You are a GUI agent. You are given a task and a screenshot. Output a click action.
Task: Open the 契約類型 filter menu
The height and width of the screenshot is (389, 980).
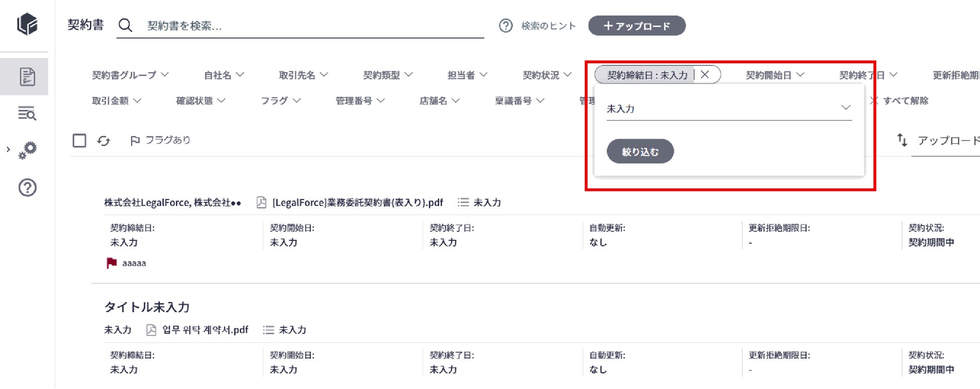tap(387, 75)
